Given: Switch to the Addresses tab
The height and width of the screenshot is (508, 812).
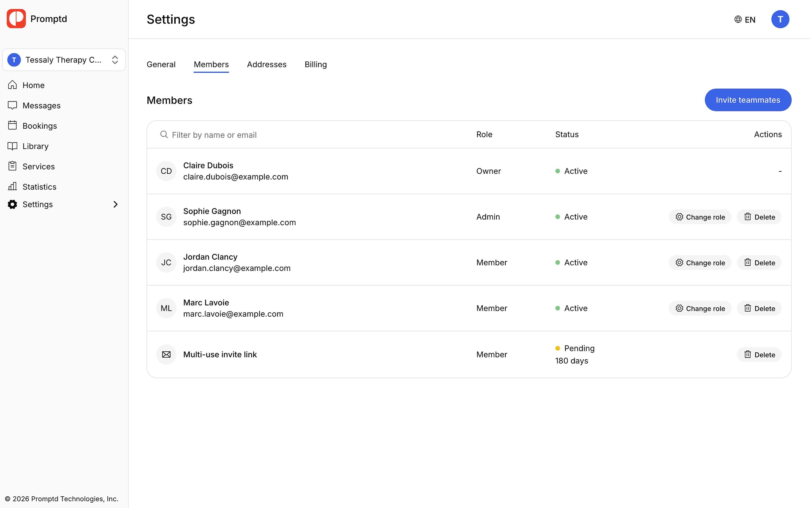Looking at the screenshot, I should 266,65.
